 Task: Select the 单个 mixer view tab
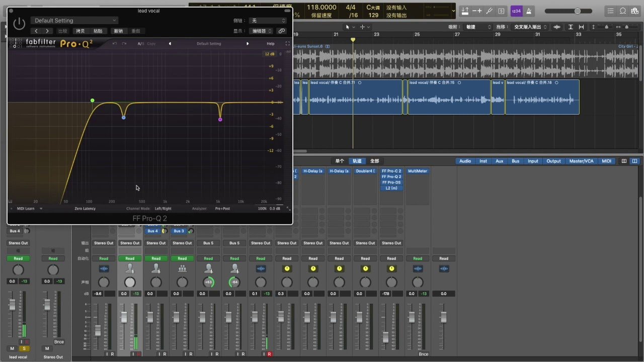[340, 161]
